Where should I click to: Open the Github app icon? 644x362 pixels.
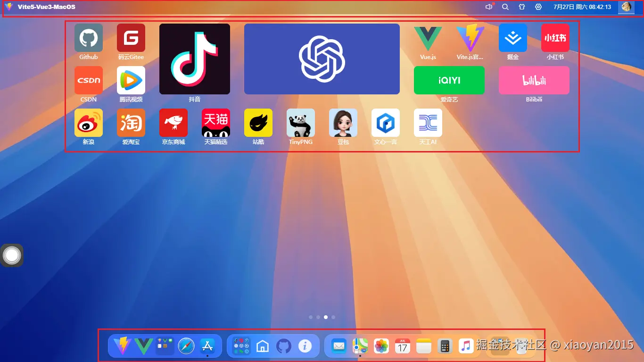[x=89, y=38]
